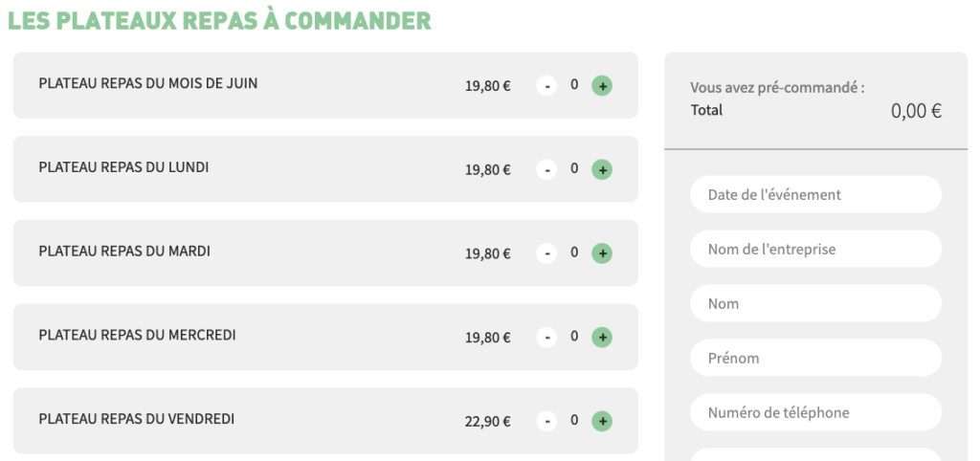Focus the Nom de l'entreprise input

(815, 249)
